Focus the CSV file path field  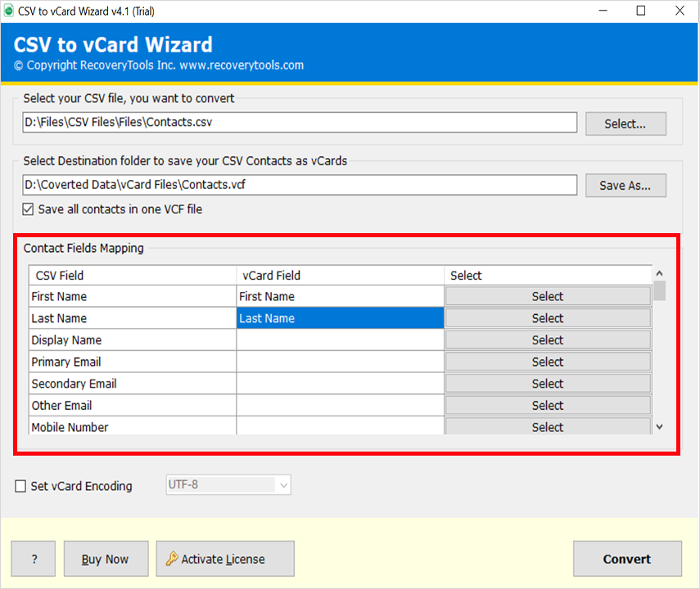300,122
